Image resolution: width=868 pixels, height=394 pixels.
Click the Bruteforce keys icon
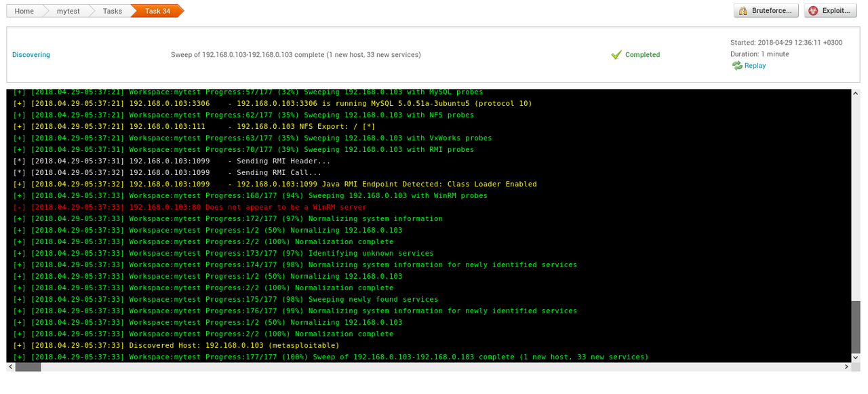pyautogui.click(x=744, y=11)
